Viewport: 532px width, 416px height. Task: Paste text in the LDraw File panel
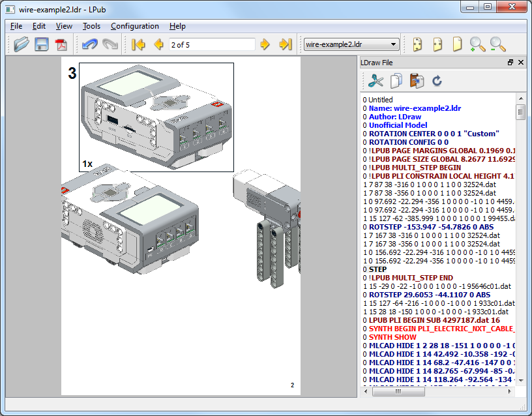click(417, 81)
